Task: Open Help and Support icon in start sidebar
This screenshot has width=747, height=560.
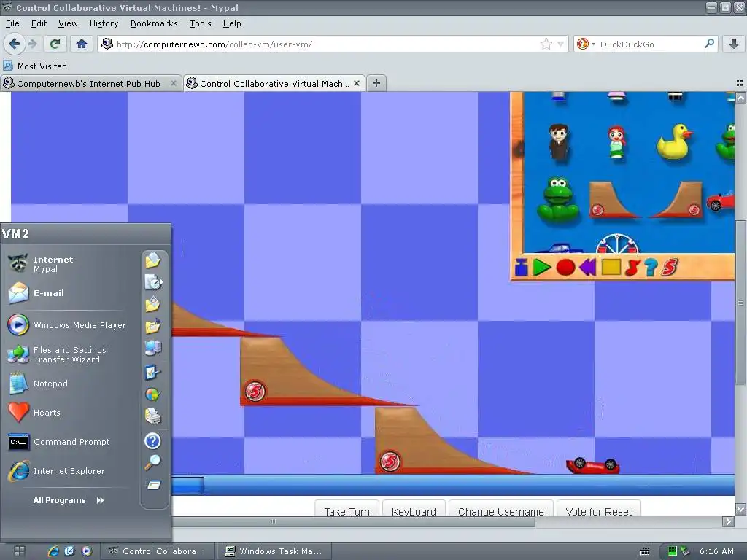Action: tap(152, 441)
